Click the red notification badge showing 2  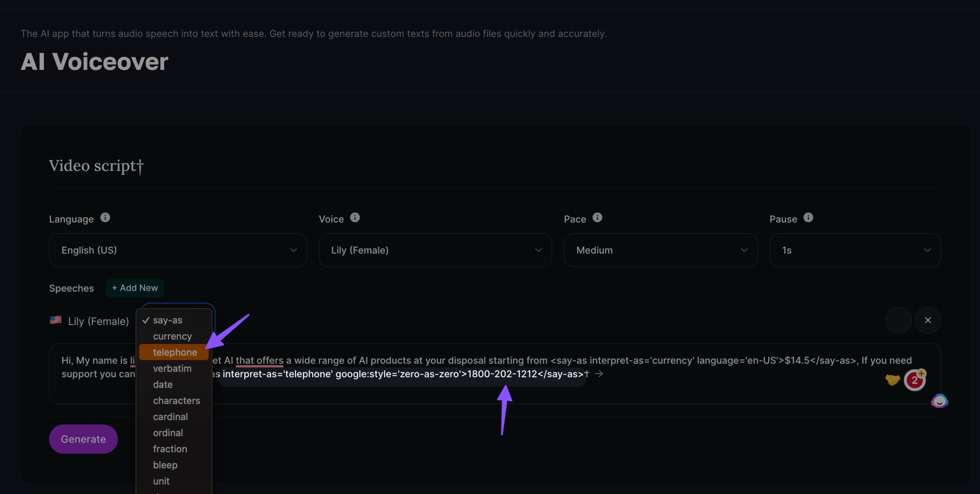point(915,380)
